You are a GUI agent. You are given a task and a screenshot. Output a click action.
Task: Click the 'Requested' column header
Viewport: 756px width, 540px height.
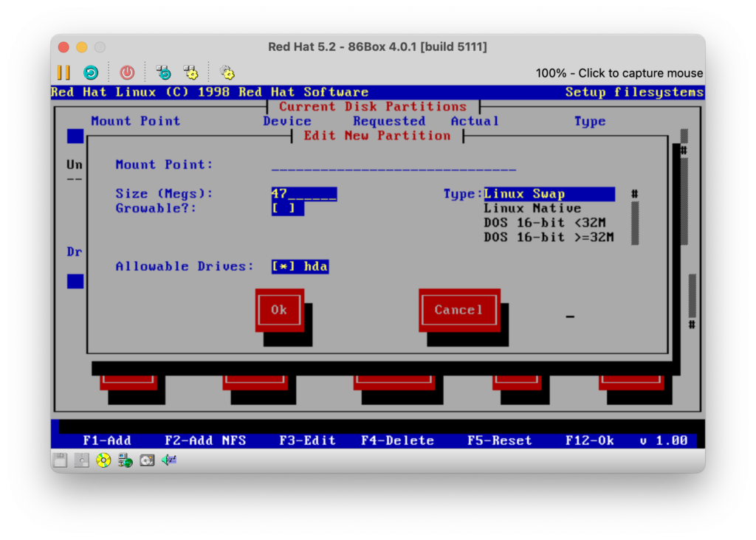[x=390, y=122]
